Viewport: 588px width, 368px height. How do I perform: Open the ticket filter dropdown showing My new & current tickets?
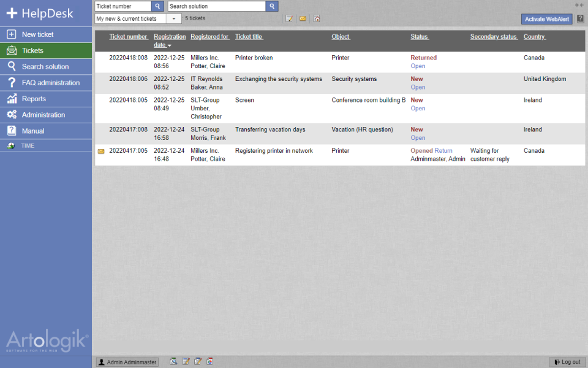[174, 18]
